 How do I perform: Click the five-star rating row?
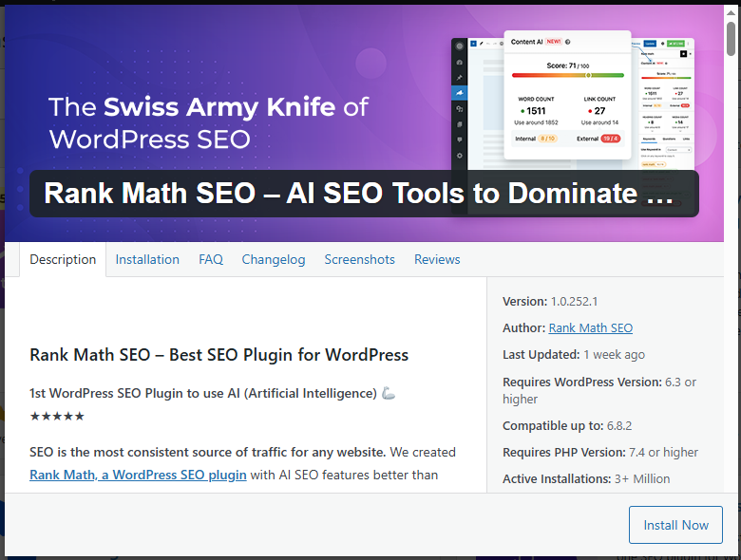57,416
